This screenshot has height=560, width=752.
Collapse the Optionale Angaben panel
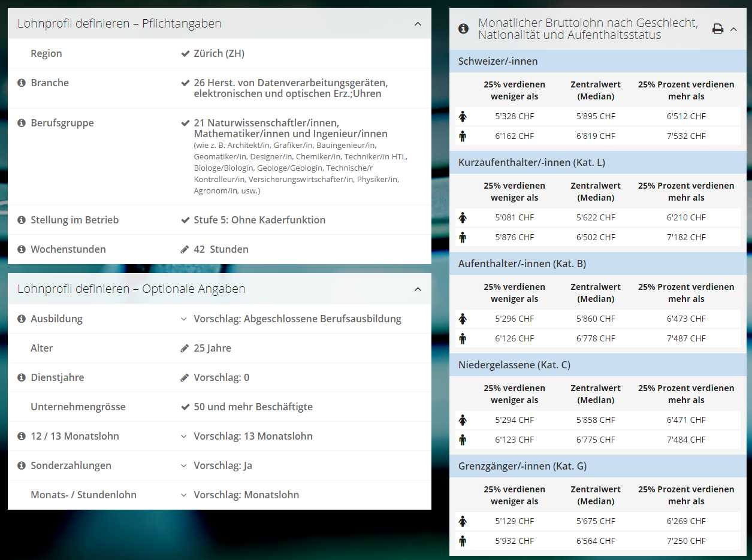[418, 289]
